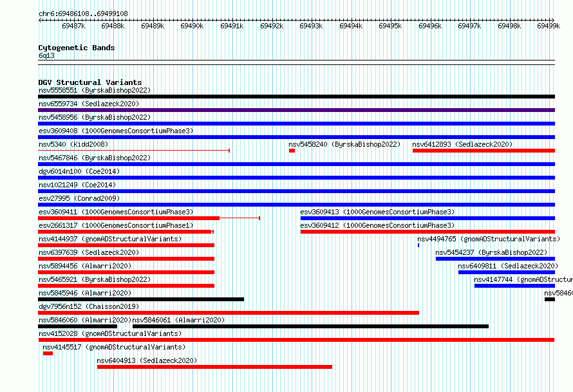Click the nsv6397639 (Sedlazeck2020) label
The height and width of the screenshot is (392, 573).
(89, 252)
